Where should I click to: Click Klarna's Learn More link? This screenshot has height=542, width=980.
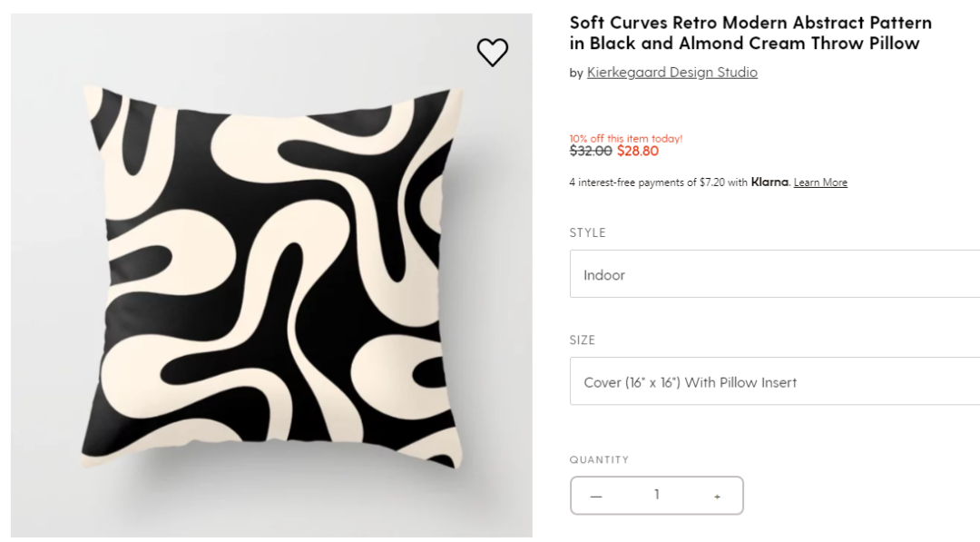point(820,182)
